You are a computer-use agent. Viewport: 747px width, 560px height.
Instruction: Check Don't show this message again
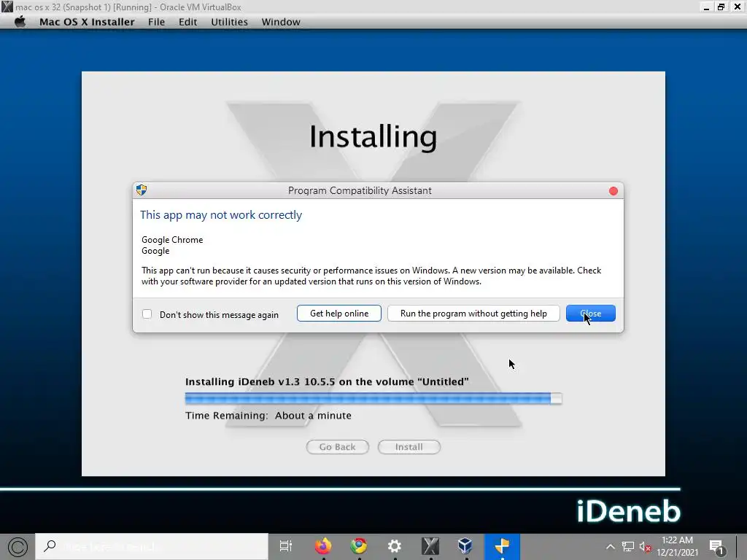point(147,314)
